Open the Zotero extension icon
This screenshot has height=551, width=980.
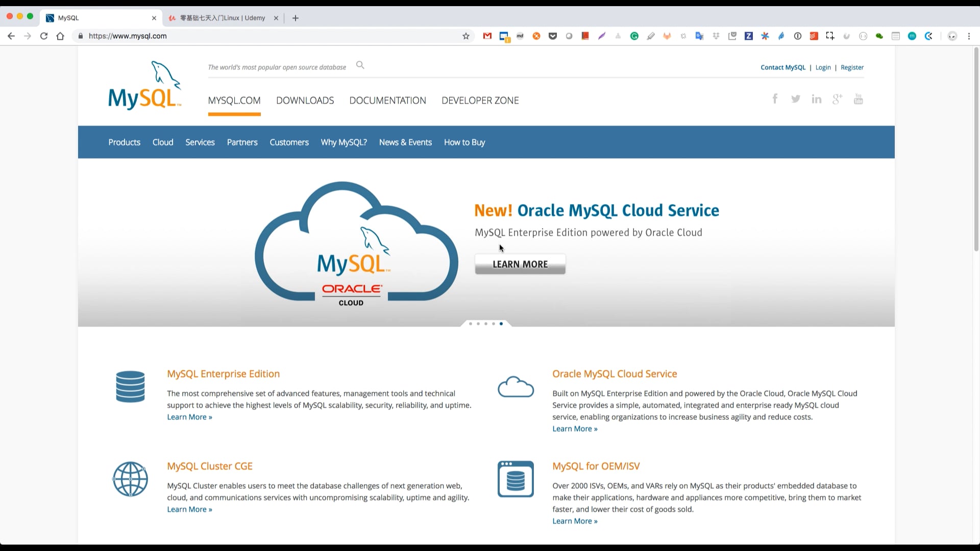click(x=749, y=36)
